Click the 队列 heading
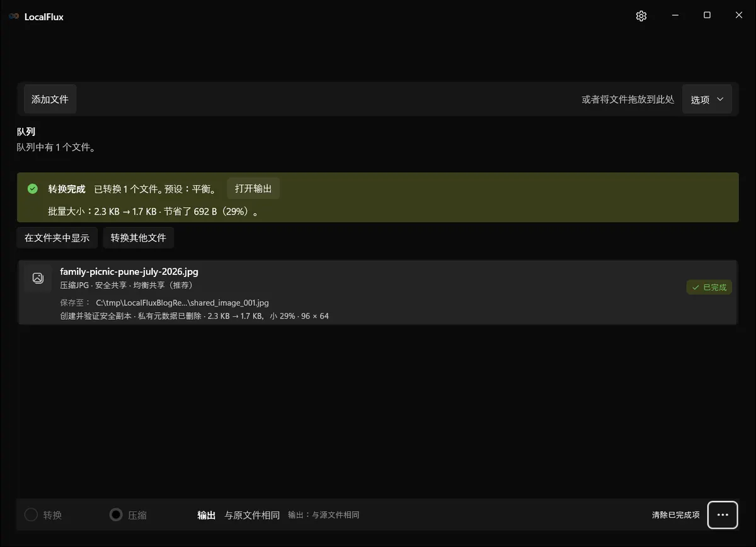756x547 pixels. coord(26,132)
